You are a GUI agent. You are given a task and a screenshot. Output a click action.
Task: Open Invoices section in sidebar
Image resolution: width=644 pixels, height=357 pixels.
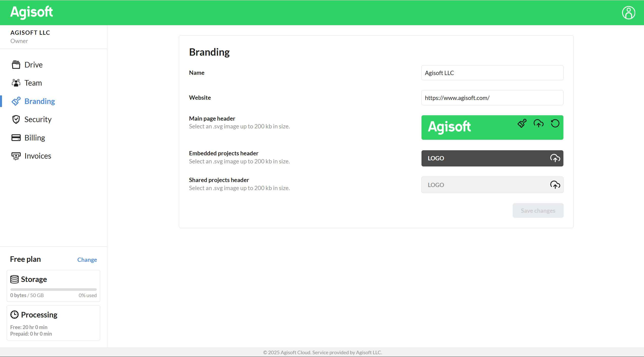[38, 156]
